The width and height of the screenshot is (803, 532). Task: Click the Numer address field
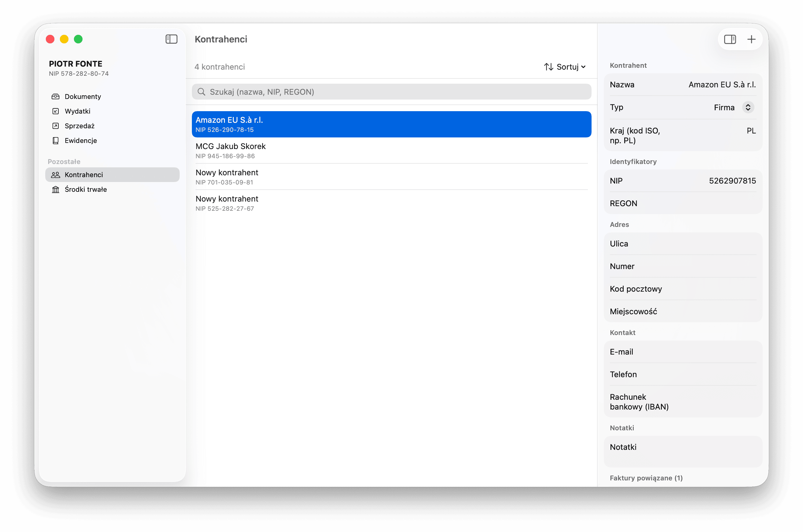click(683, 266)
